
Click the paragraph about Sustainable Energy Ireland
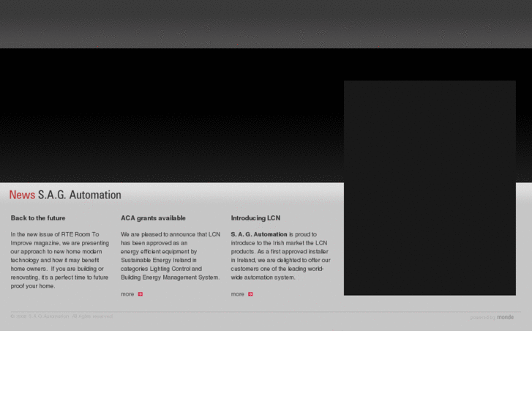[171, 256]
